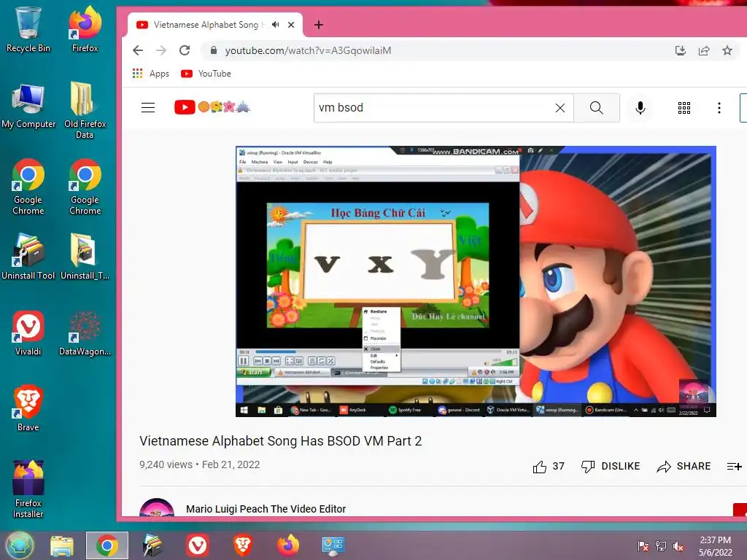This screenshot has width=747, height=560.
Task: Open the YouTube apps grid
Action: [684, 108]
